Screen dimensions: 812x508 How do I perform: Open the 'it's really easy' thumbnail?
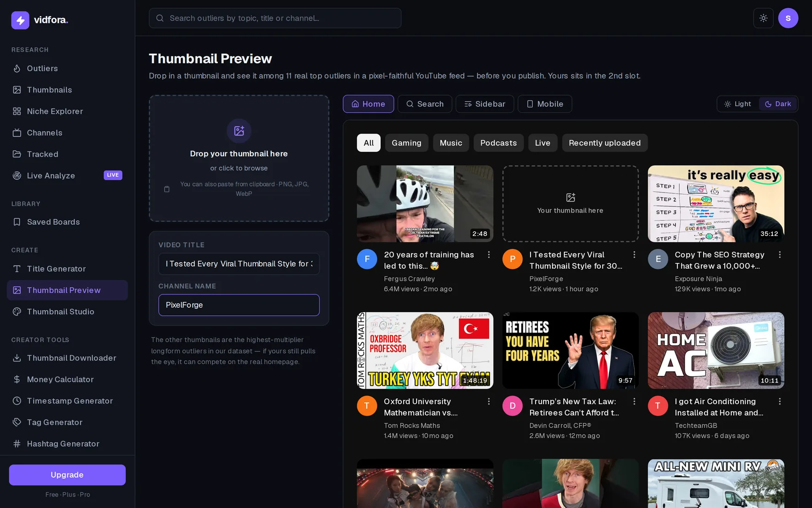pos(716,204)
